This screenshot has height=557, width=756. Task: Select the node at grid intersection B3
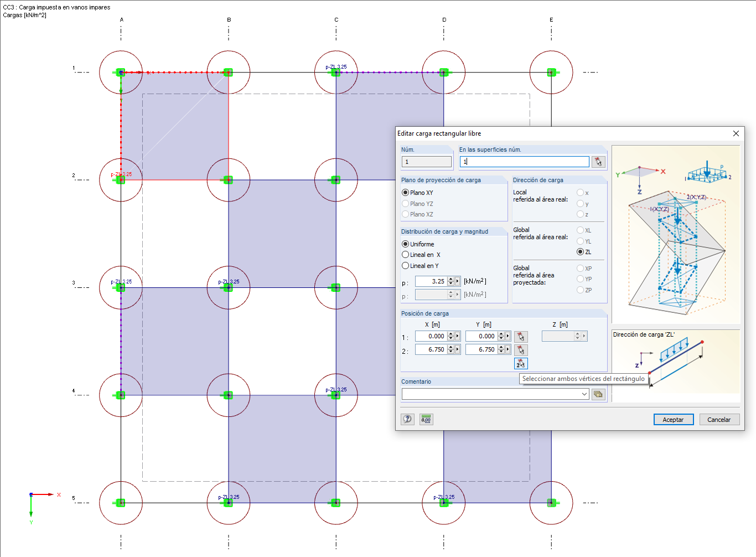point(228,287)
